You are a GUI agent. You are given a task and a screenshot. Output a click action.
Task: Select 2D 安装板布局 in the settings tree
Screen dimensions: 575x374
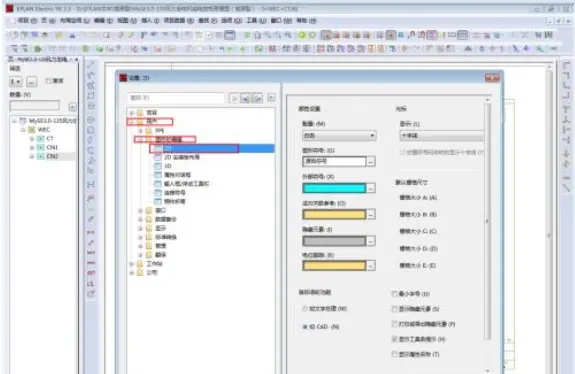click(182, 157)
